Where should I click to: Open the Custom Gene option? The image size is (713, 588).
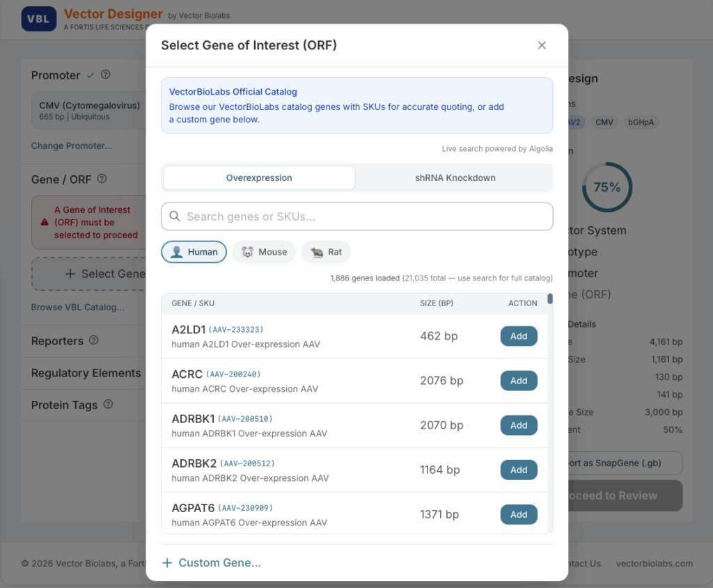click(212, 563)
